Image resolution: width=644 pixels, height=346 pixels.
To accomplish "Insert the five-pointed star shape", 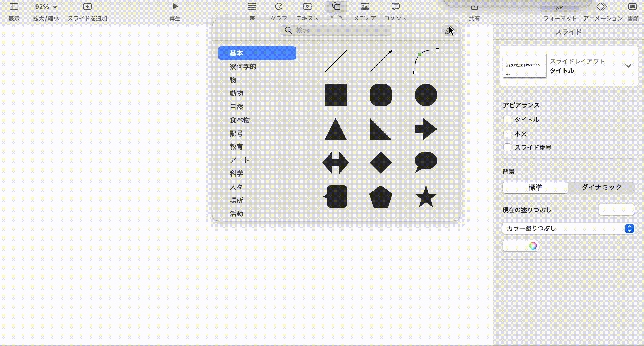I will pos(426,197).
